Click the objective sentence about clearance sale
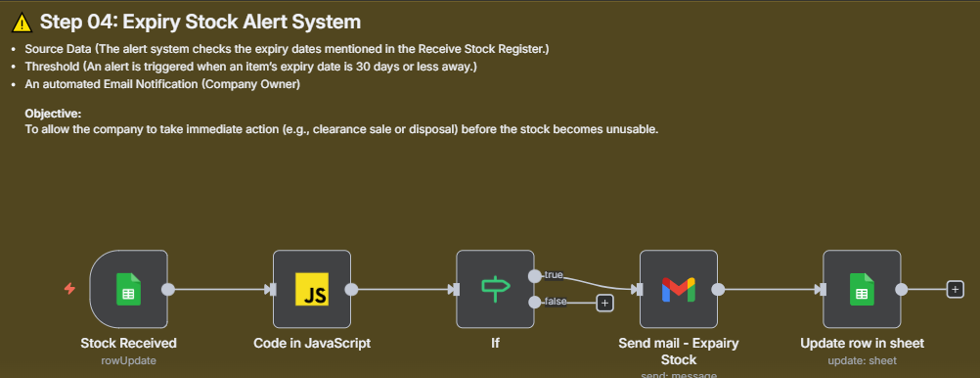This screenshot has height=378, width=980. pyautogui.click(x=342, y=130)
